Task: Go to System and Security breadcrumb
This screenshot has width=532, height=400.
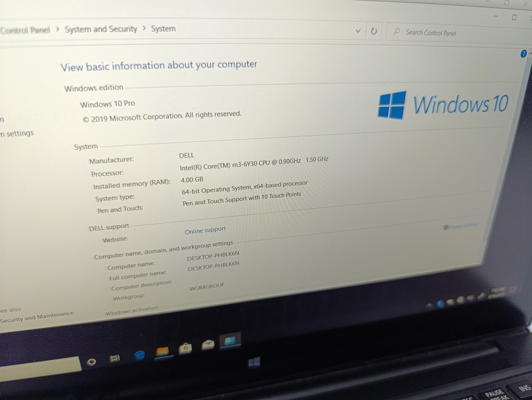Action: pos(101,29)
